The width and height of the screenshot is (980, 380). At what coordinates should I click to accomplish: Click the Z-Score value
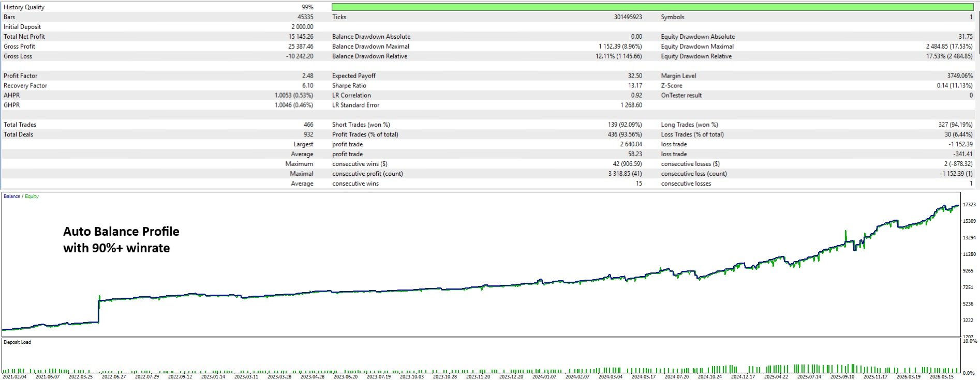point(955,86)
